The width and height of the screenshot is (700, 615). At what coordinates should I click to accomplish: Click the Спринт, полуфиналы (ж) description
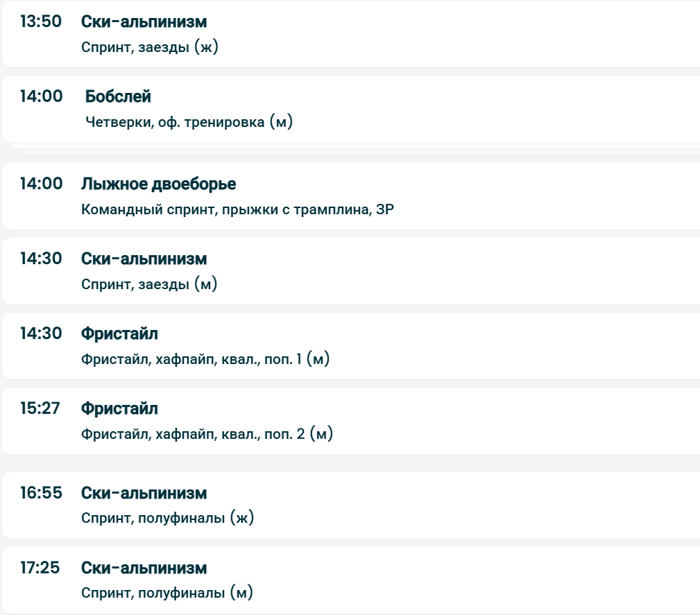click(167, 518)
